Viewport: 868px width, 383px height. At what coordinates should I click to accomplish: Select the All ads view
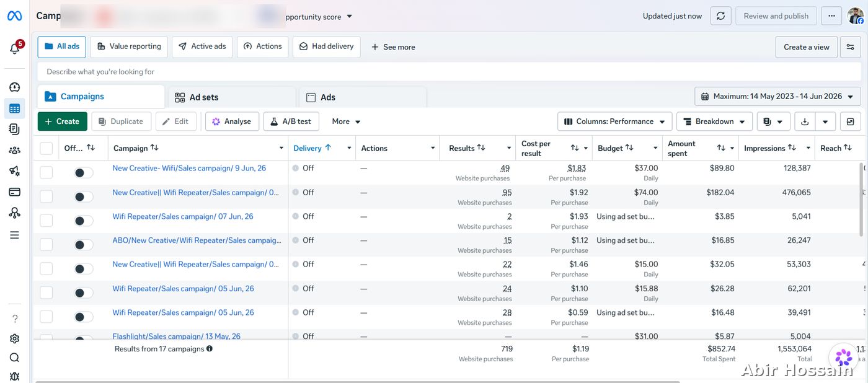click(62, 46)
